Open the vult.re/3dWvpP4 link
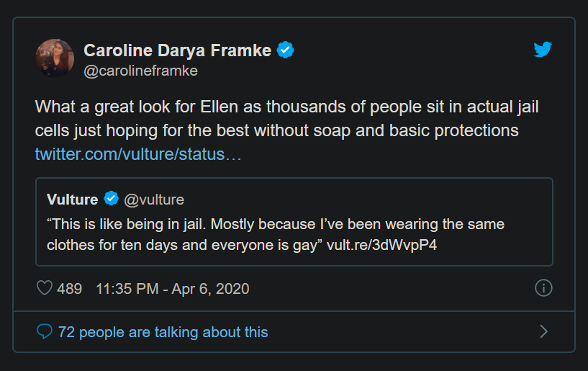The height and width of the screenshot is (371, 588). [381, 244]
